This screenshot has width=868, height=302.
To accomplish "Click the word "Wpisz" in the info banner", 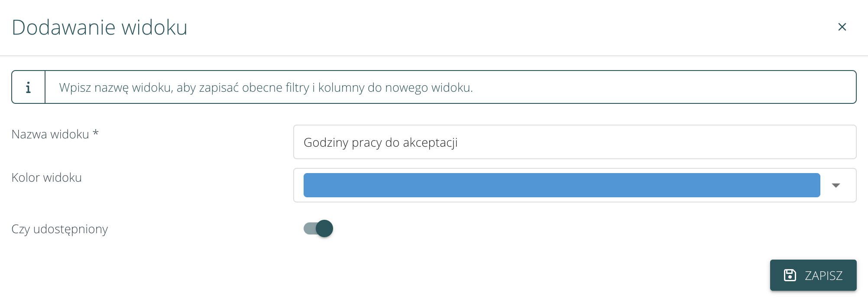I will point(74,88).
